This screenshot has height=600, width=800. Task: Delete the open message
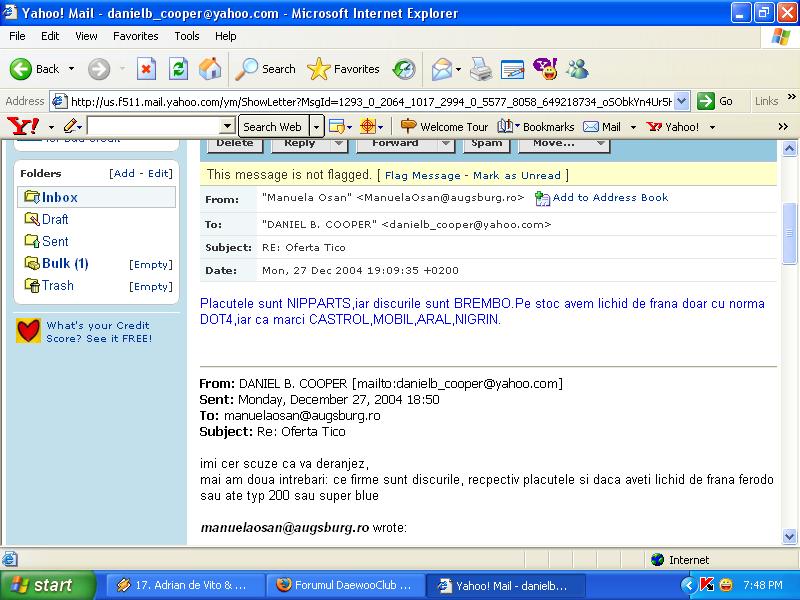(235, 144)
